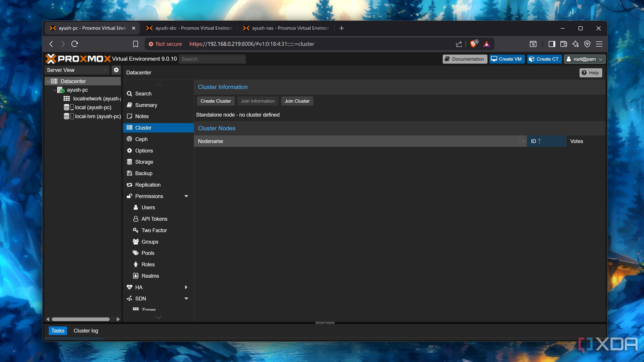Switch to the Cluster log tab
The image size is (644, 362).
[x=86, y=331]
